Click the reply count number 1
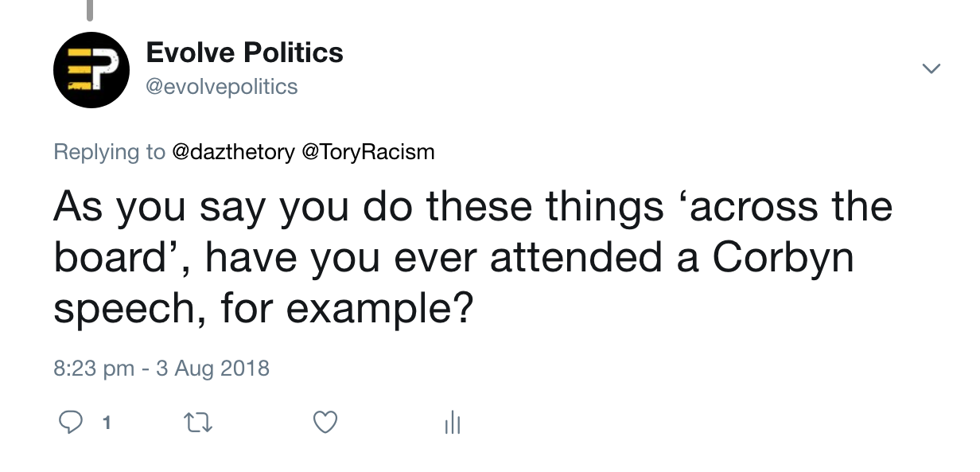The height and width of the screenshot is (472, 980). [105, 423]
